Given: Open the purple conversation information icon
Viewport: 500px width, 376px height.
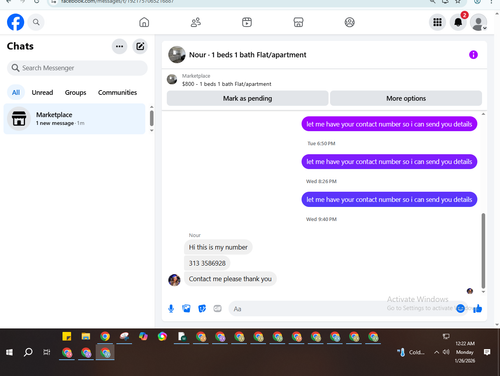Looking at the screenshot, I should (x=473, y=55).
